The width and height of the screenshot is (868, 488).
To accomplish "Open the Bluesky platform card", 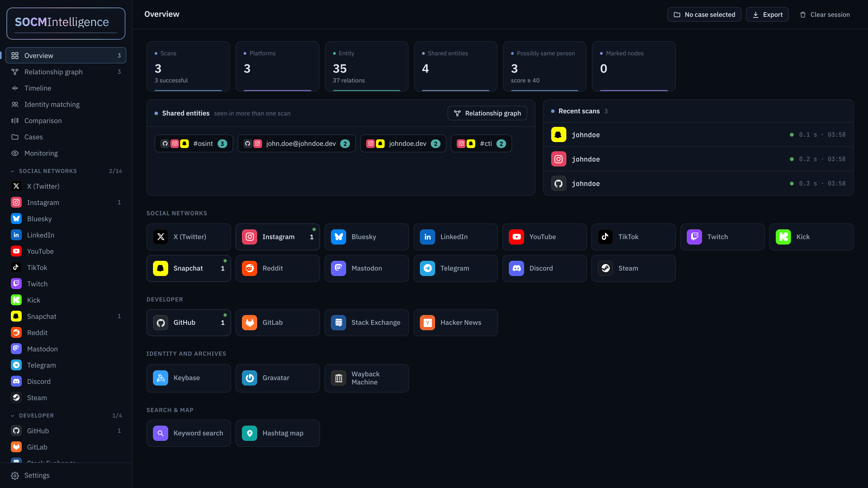I will click(366, 237).
